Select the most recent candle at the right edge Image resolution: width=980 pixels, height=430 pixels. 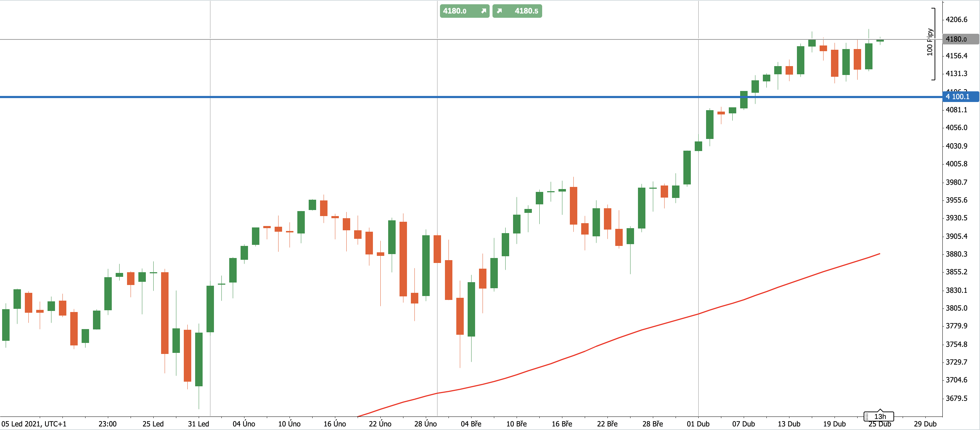(x=880, y=41)
